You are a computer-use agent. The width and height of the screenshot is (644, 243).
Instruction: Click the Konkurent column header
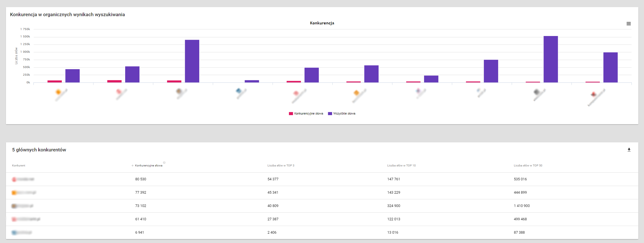click(x=19, y=166)
